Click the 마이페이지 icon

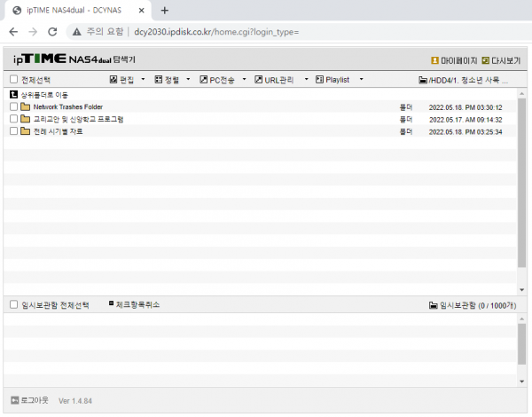[x=434, y=60]
